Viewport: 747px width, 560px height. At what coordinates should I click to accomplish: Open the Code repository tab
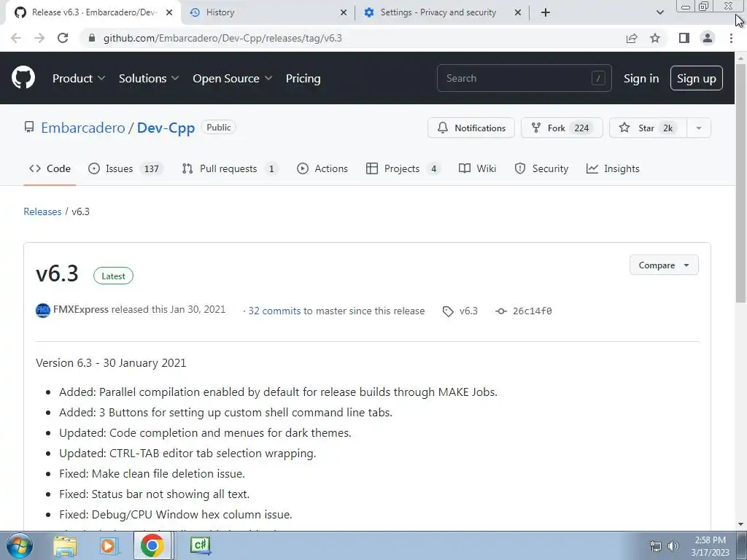[x=50, y=168]
